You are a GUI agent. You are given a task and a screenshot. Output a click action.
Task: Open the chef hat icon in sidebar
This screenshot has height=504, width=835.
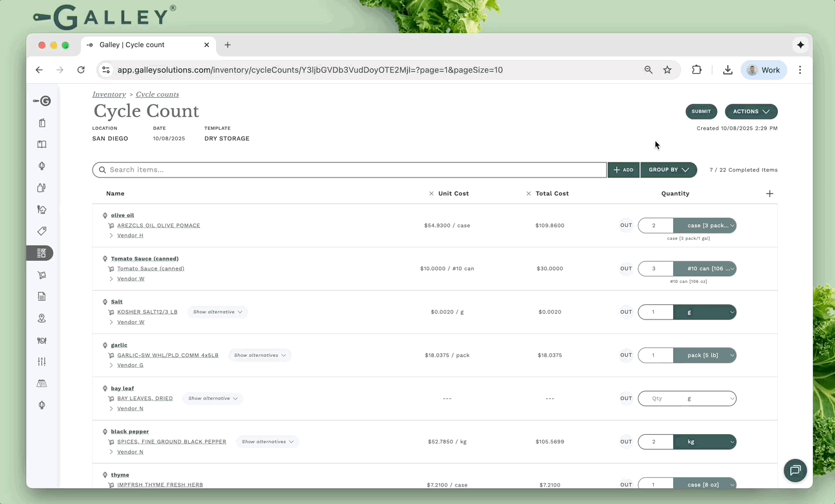(x=42, y=210)
